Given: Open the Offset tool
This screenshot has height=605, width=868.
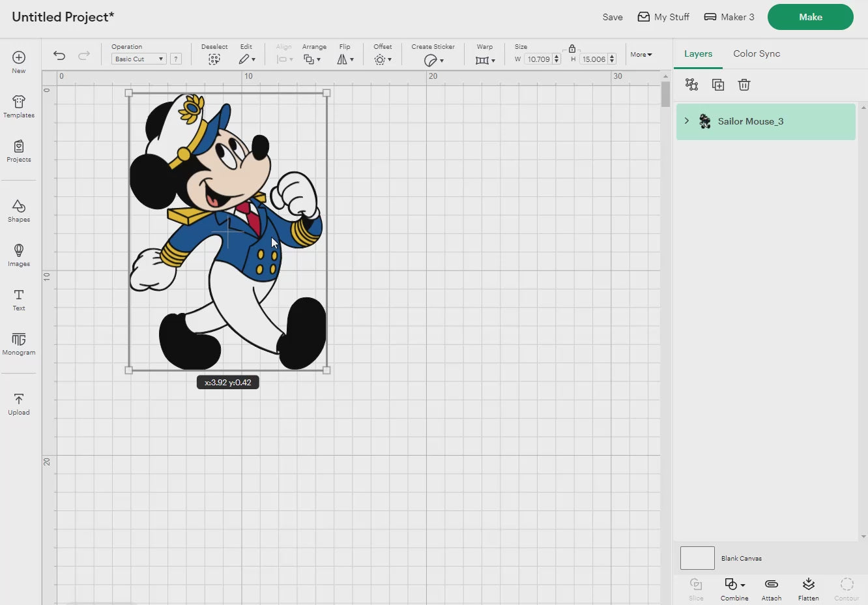Looking at the screenshot, I should point(383,59).
